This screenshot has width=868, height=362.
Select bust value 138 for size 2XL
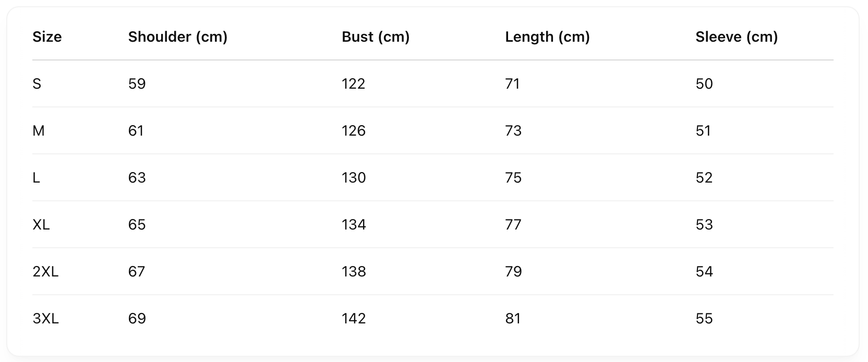(354, 272)
